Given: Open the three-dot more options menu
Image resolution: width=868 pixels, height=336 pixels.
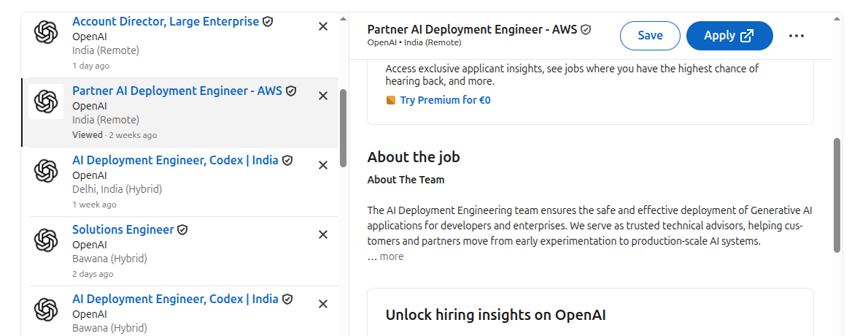Looking at the screenshot, I should [796, 36].
